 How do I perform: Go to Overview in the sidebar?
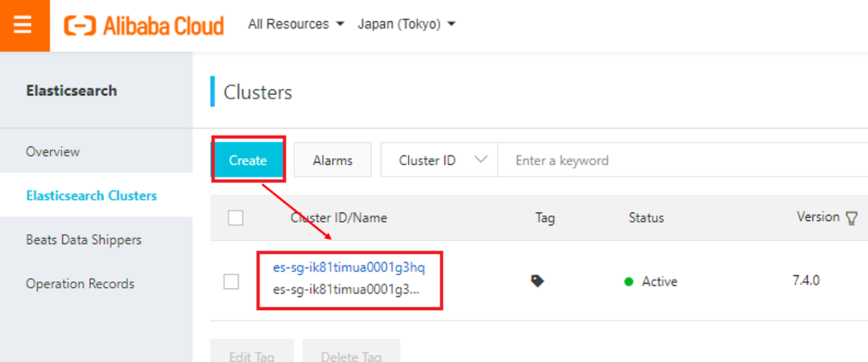53,152
